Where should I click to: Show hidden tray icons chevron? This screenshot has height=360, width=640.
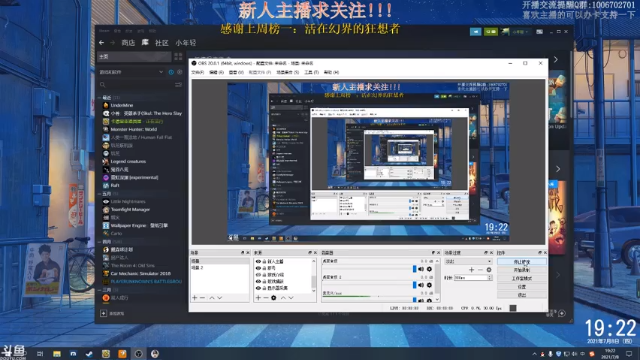click(534, 354)
